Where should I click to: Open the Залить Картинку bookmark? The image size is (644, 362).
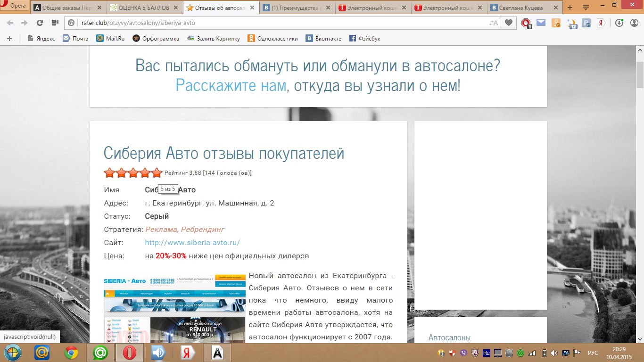[214, 38]
